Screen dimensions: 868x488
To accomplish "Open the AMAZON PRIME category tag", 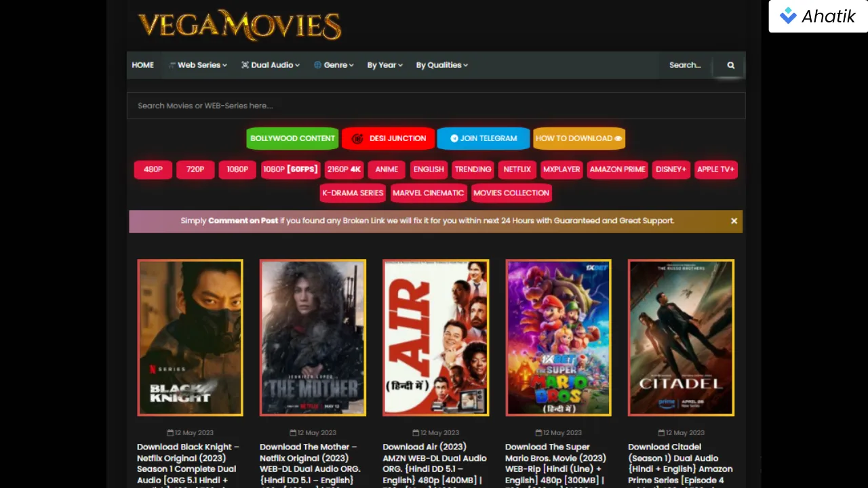I will [618, 169].
